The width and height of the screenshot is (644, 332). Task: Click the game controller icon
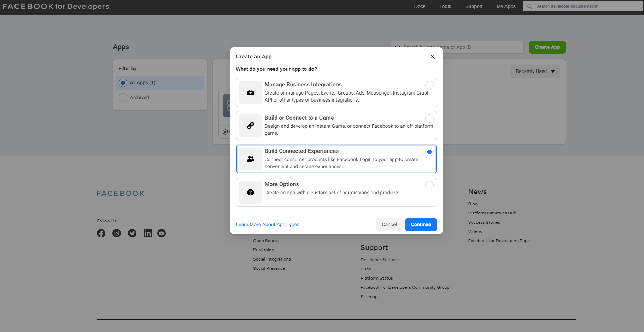pyautogui.click(x=251, y=126)
